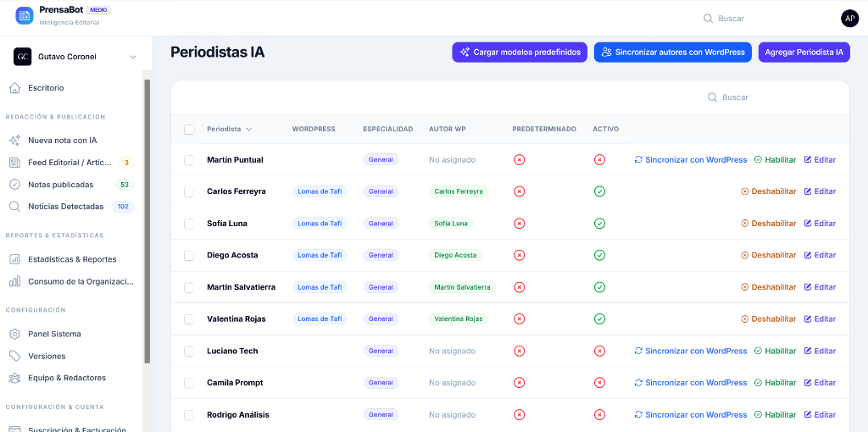This screenshot has width=868, height=432.
Task: Click the Valentina Rojas journalist name
Action: (x=236, y=319)
